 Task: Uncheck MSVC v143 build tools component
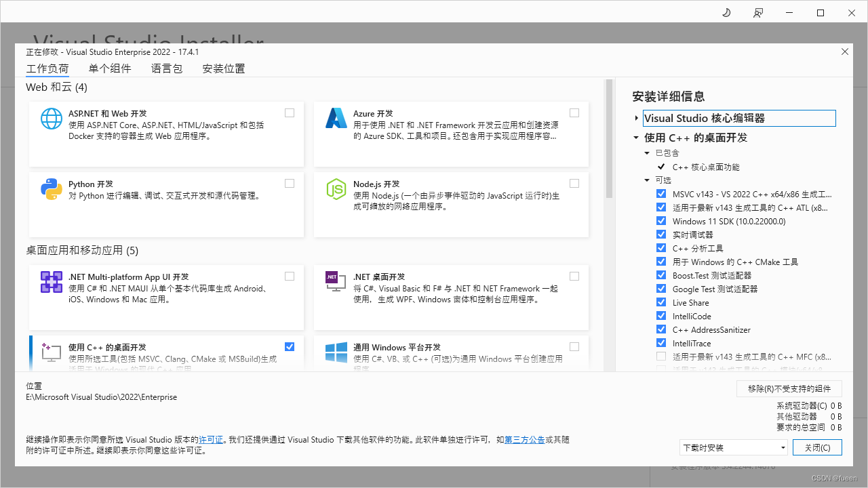(x=661, y=194)
